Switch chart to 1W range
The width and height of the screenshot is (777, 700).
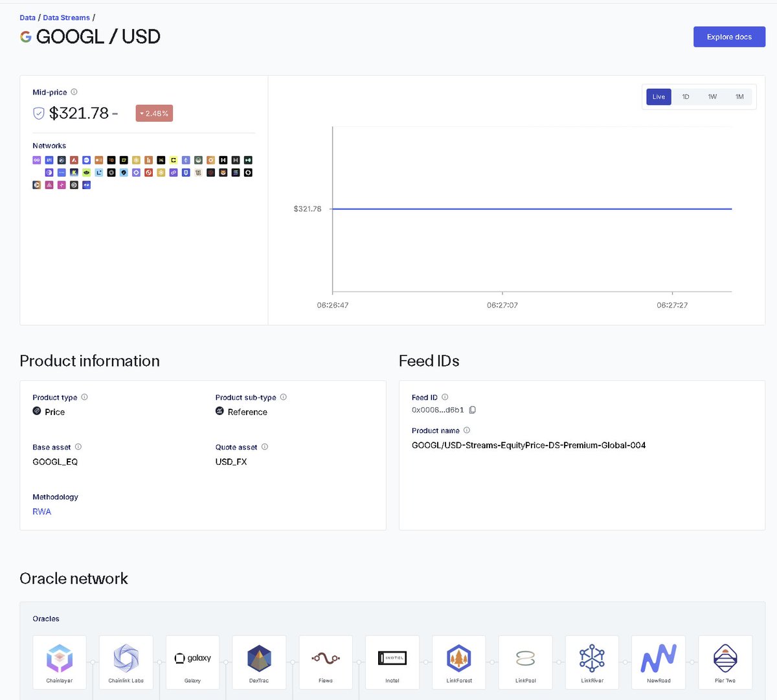712,96
